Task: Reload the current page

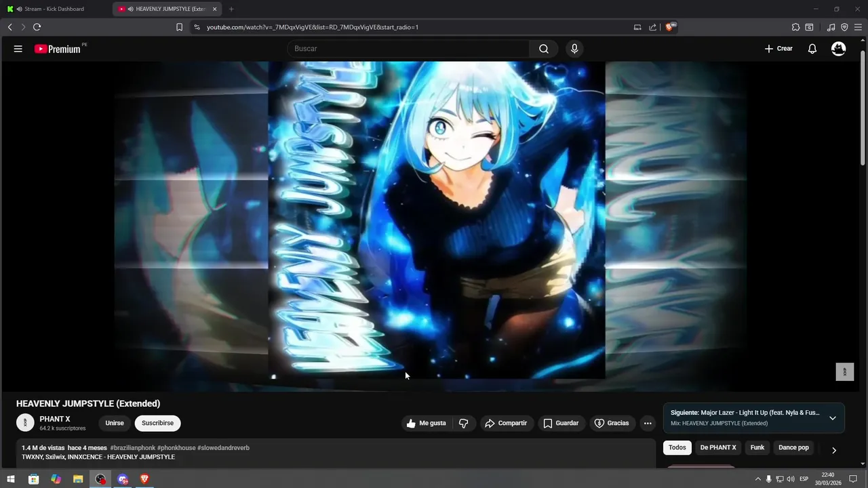Action: click(37, 27)
